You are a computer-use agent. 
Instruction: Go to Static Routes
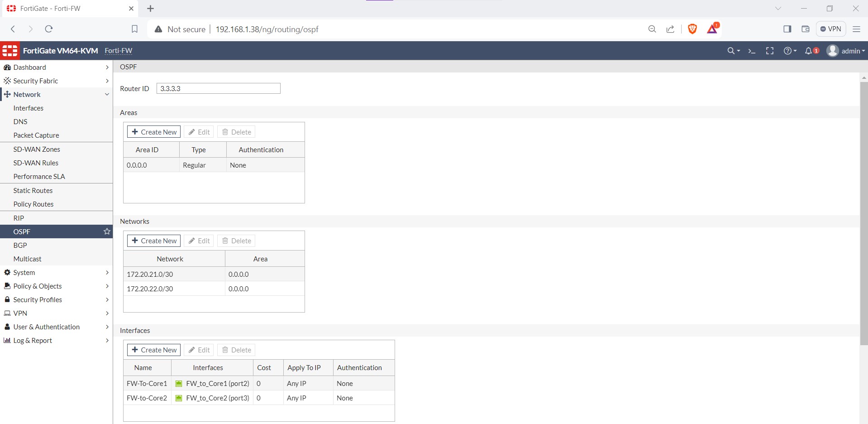(x=33, y=190)
